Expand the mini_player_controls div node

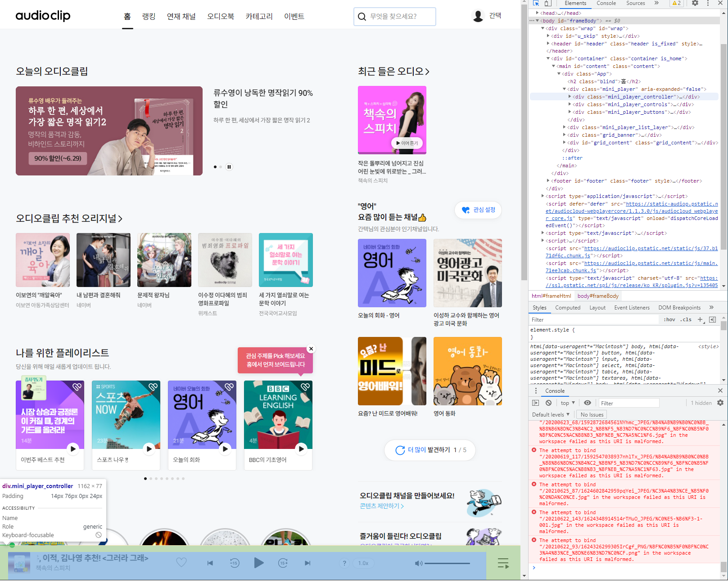tap(570, 104)
